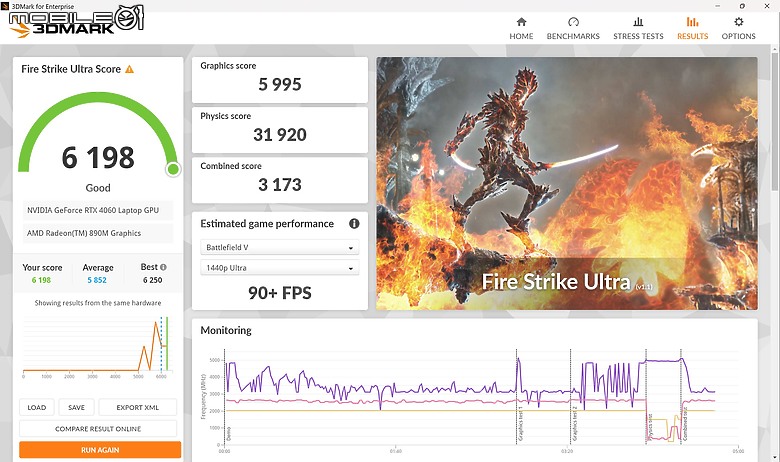Click the EXPORT XML button
The image size is (780, 462).
click(x=138, y=407)
